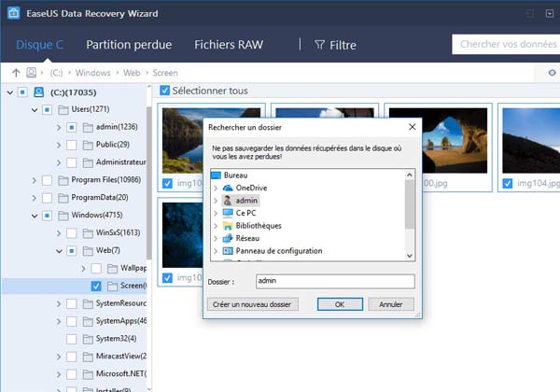The image size is (560, 392).
Task: Expand the Program Files folder node
Action: pyautogui.click(x=35, y=180)
